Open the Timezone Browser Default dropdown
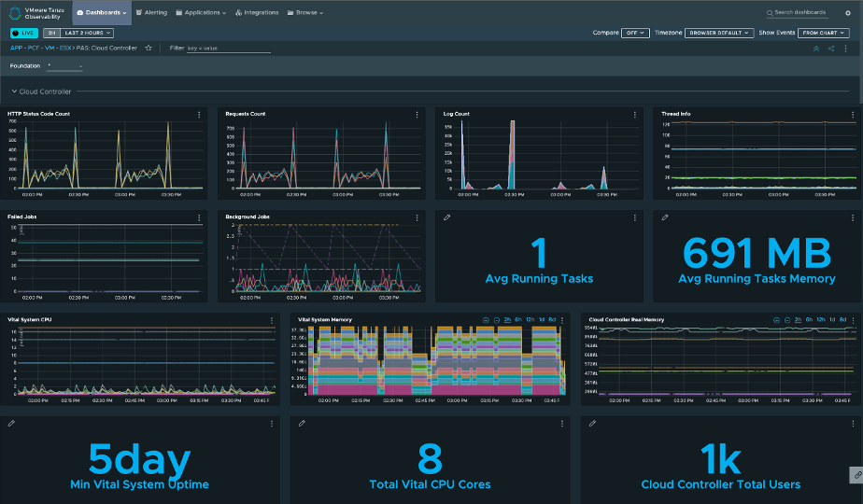Screen dimensions: 863x504 pos(718,33)
